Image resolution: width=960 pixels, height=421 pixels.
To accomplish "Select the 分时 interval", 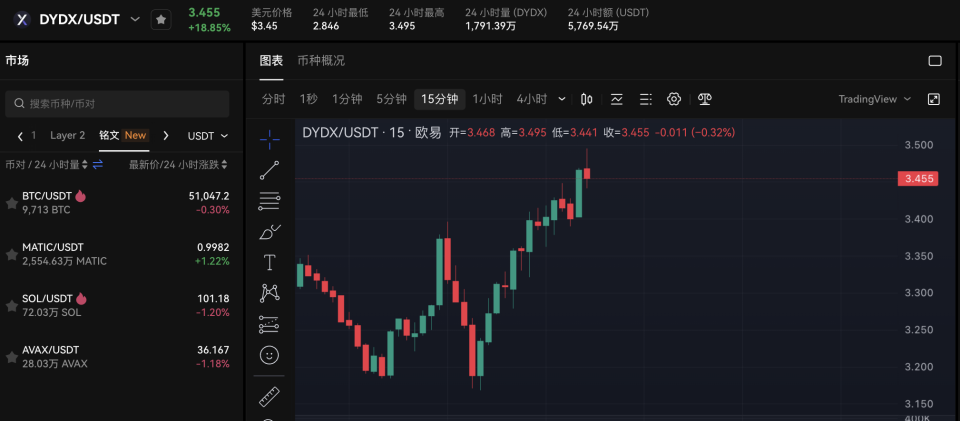I will [x=273, y=99].
